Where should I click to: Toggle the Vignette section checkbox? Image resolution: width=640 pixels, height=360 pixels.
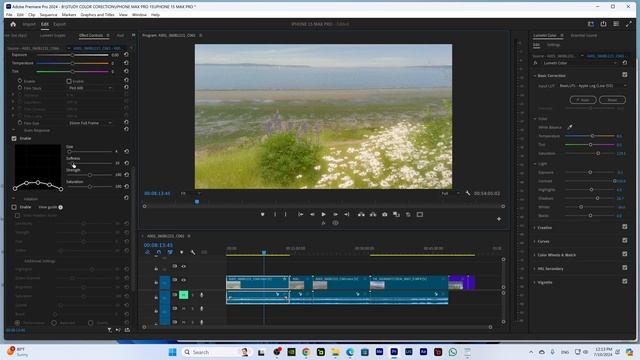click(x=624, y=281)
